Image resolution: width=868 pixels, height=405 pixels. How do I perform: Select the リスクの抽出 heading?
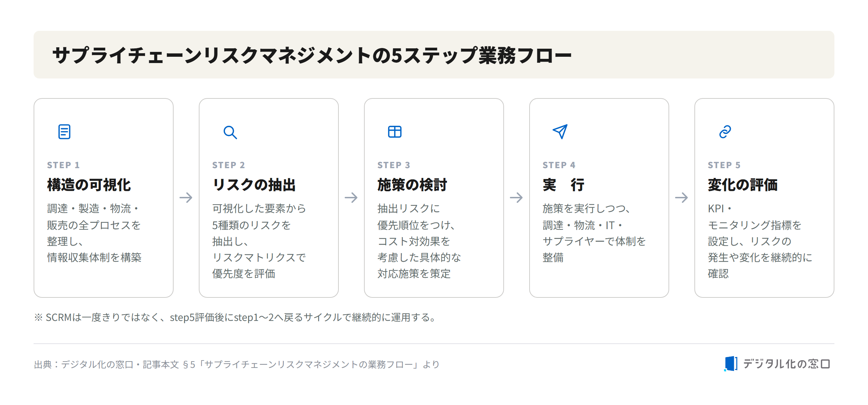coord(254,185)
